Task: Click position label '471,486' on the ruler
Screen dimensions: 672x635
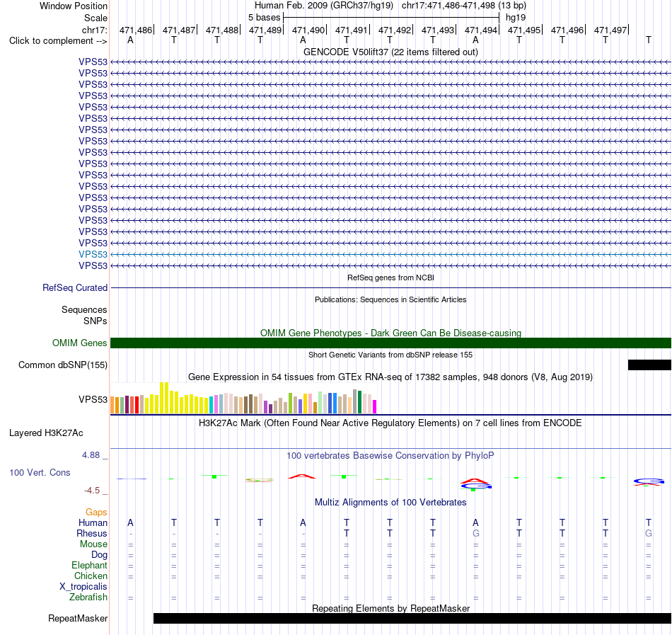Action: pyautogui.click(x=135, y=30)
